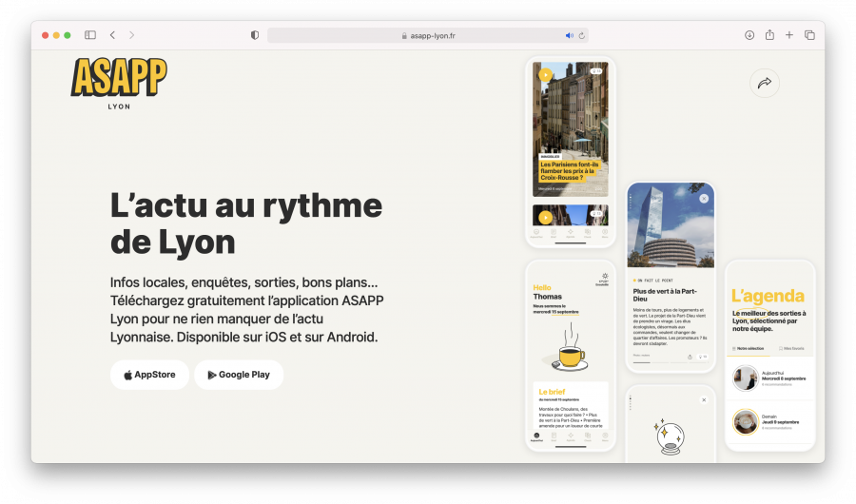Show the tab overview

click(809, 35)
